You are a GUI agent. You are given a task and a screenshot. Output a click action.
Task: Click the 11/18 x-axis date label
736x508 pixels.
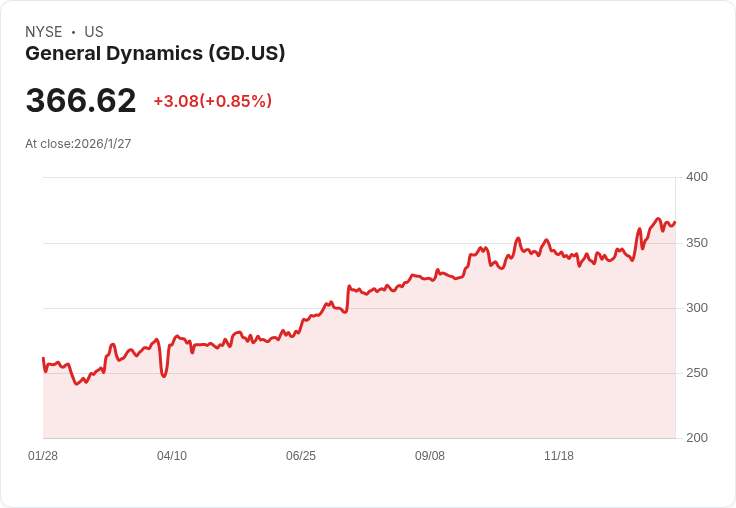tap(559, 456)
